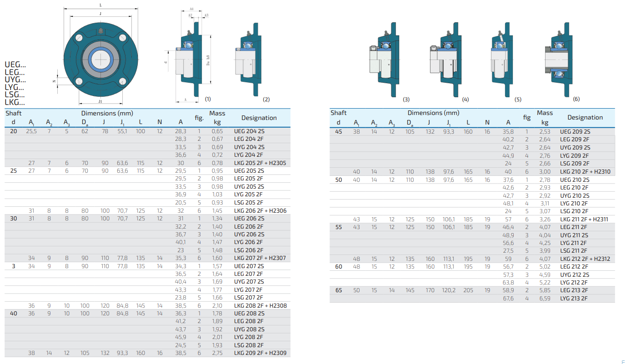Select designation UEG 204 2S
The width and height of the screenshot is (626, 364).
(249, 131)
